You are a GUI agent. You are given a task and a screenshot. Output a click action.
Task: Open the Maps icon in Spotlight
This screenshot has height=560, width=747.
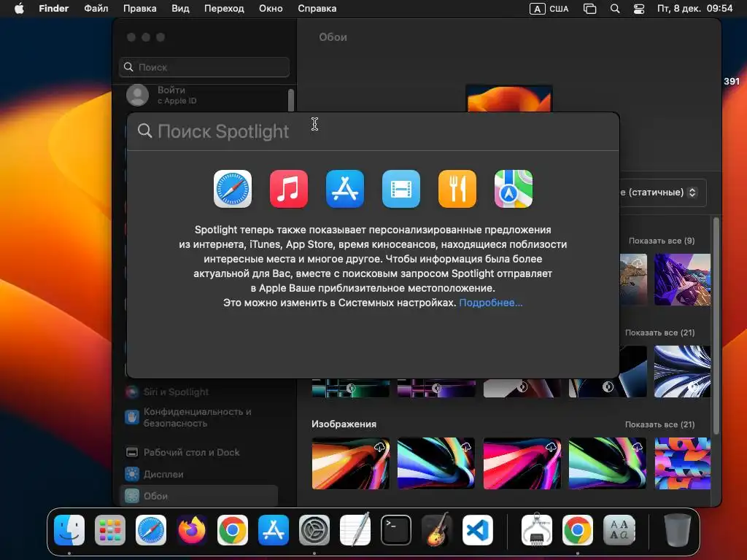click(x=514, y=189)
